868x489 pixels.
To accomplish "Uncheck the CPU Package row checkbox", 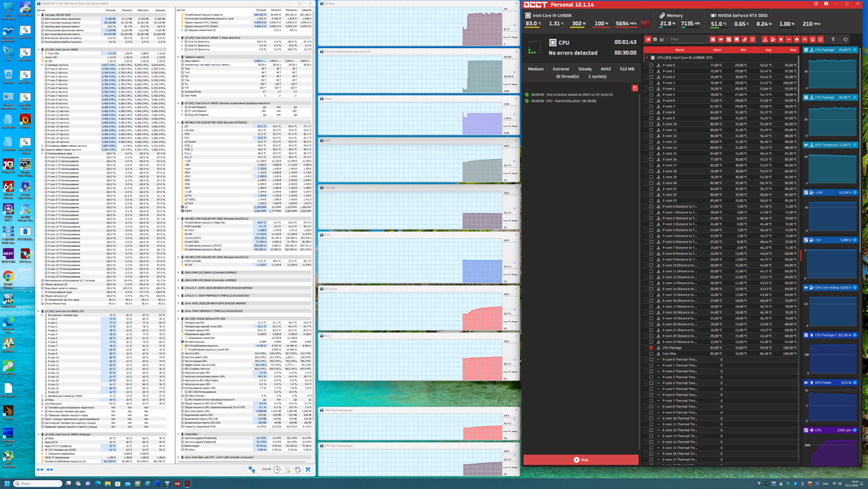I will 651,348.
